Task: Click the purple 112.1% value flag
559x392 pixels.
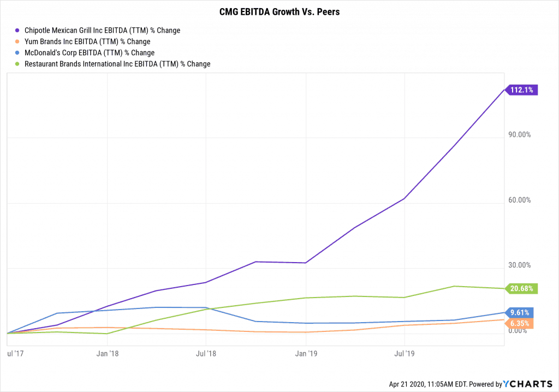Action: [x=523, y=90]
